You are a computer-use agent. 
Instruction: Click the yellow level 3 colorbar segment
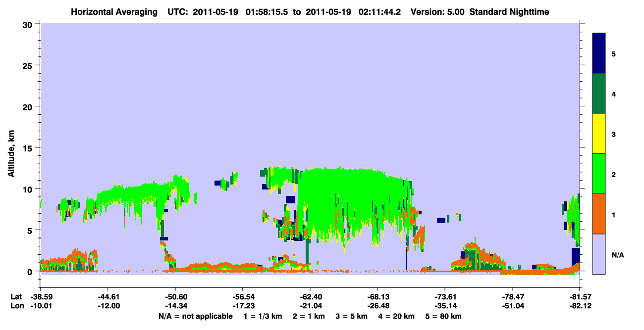[599, 134]
